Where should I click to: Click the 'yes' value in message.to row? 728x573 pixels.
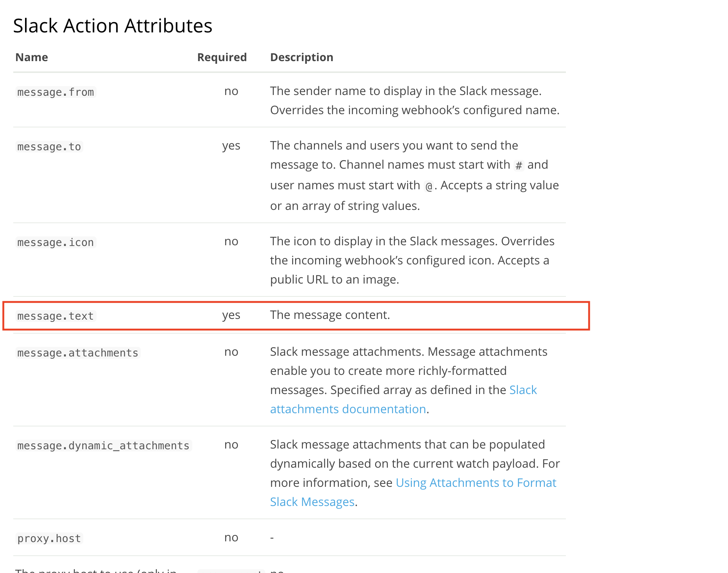pos(231,146)
